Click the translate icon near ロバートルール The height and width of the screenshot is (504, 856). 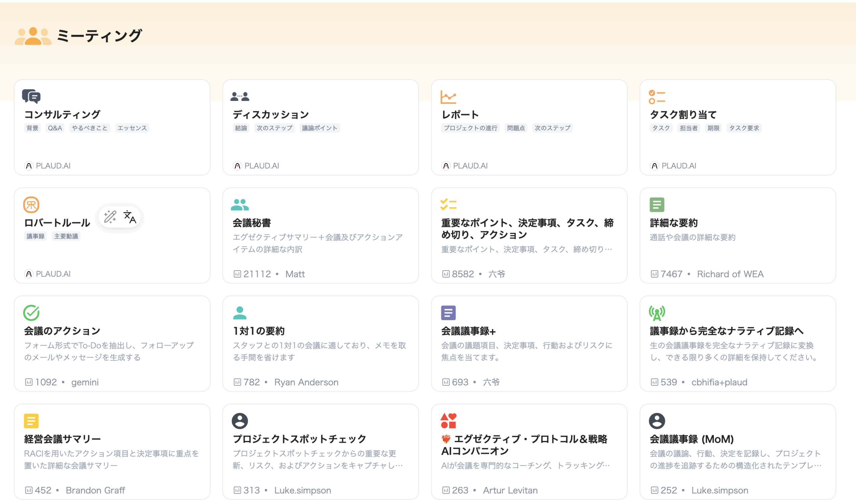coord(130,217)
